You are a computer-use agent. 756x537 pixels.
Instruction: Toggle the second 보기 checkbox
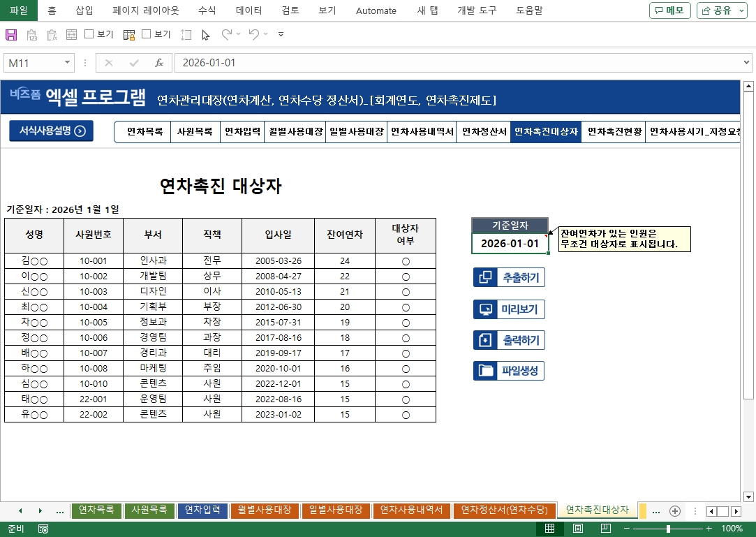pos(147,34)
